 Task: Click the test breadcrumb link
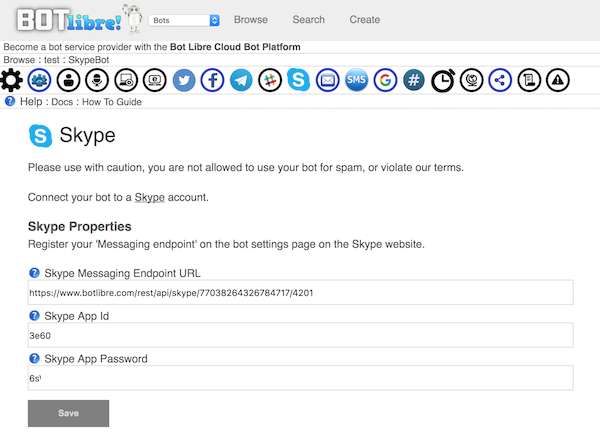(52, 60)
